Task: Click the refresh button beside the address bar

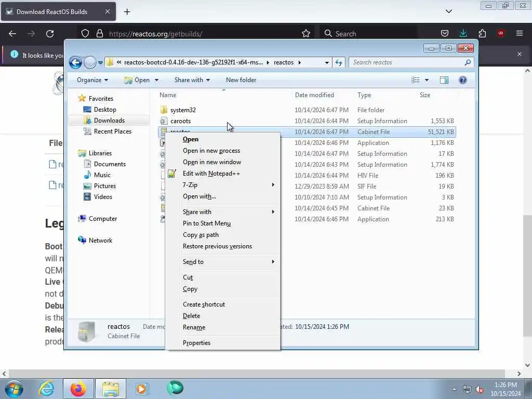Action: (x=339, y=62)
